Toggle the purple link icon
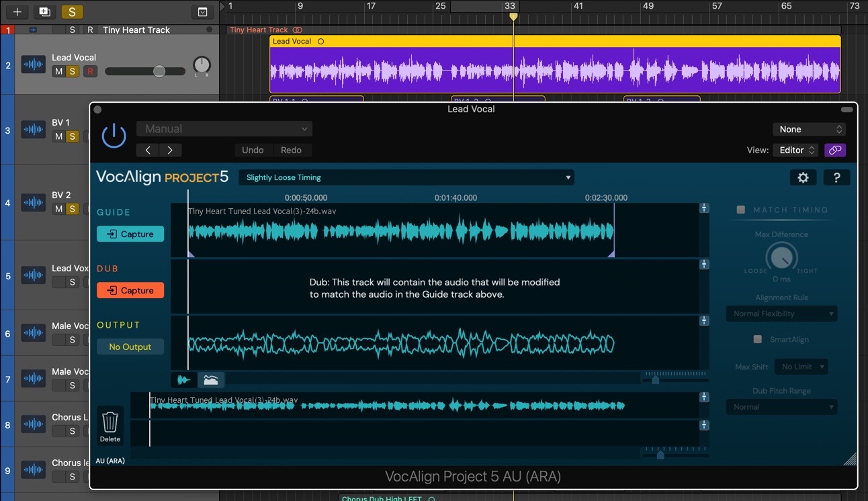868x501 pixels. (835, 150)
